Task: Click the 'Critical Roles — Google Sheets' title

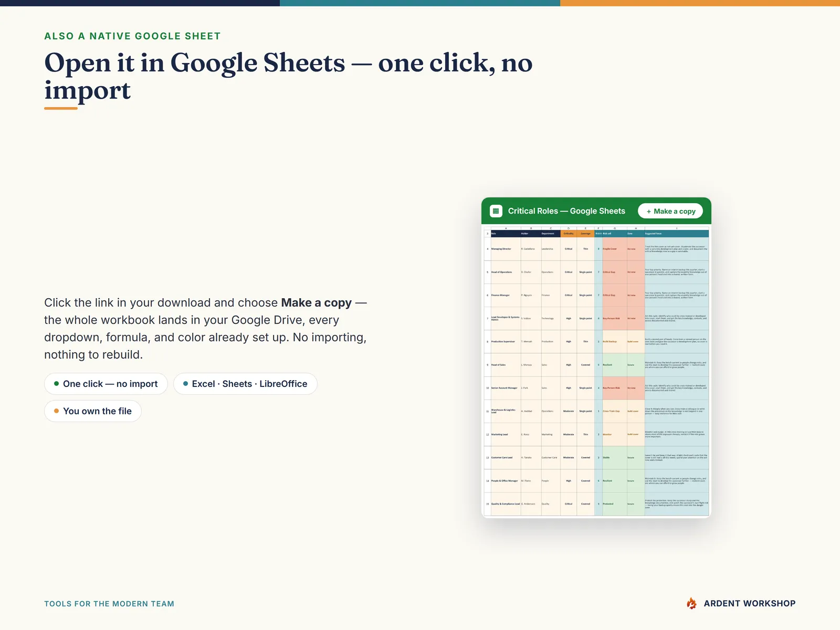Action: pyautogui.click(x=566, y=211)
